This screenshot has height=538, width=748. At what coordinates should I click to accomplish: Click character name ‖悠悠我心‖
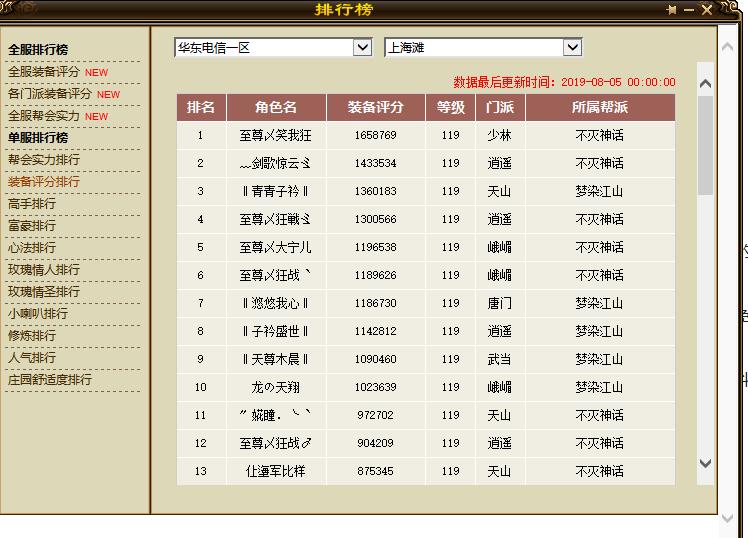click(275, 303)
